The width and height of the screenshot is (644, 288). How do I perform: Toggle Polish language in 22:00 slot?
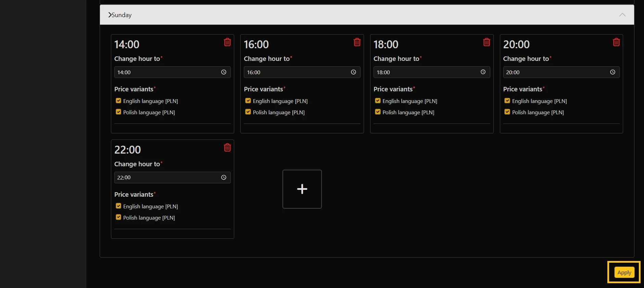118,217
